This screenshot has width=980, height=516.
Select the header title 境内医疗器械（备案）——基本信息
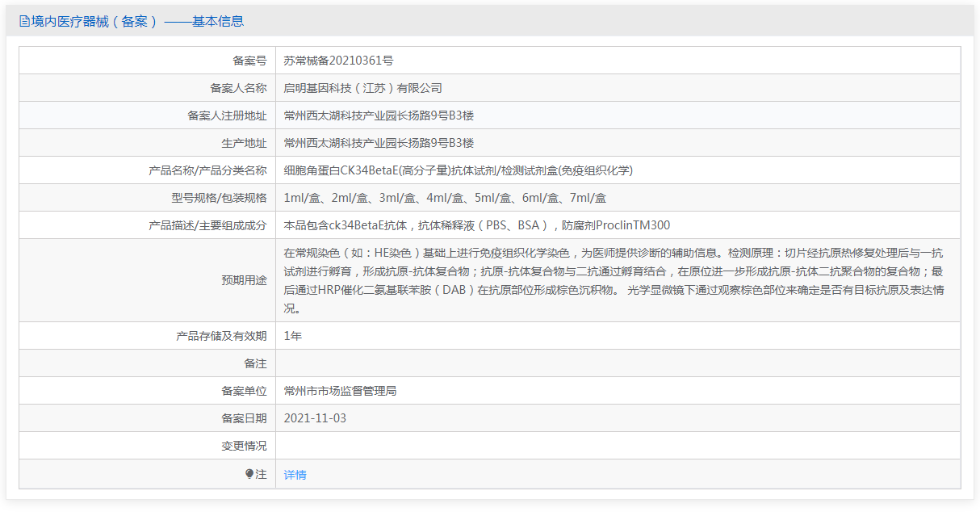click(137, 22)
